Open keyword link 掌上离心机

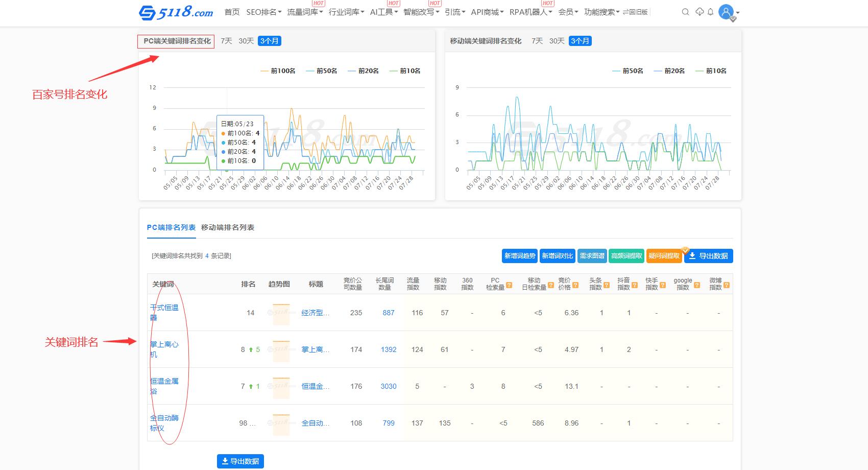164,349
